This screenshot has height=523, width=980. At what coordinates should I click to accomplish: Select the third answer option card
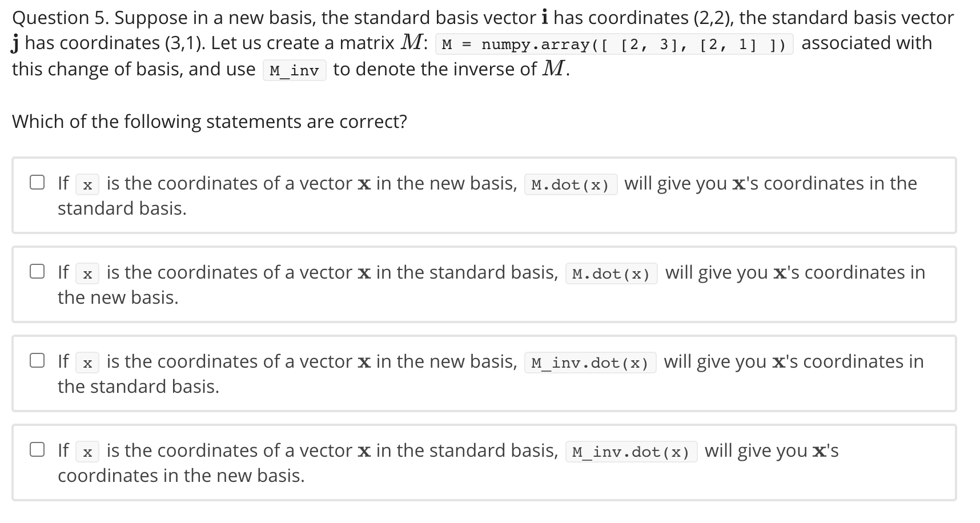tap(485, 373)
